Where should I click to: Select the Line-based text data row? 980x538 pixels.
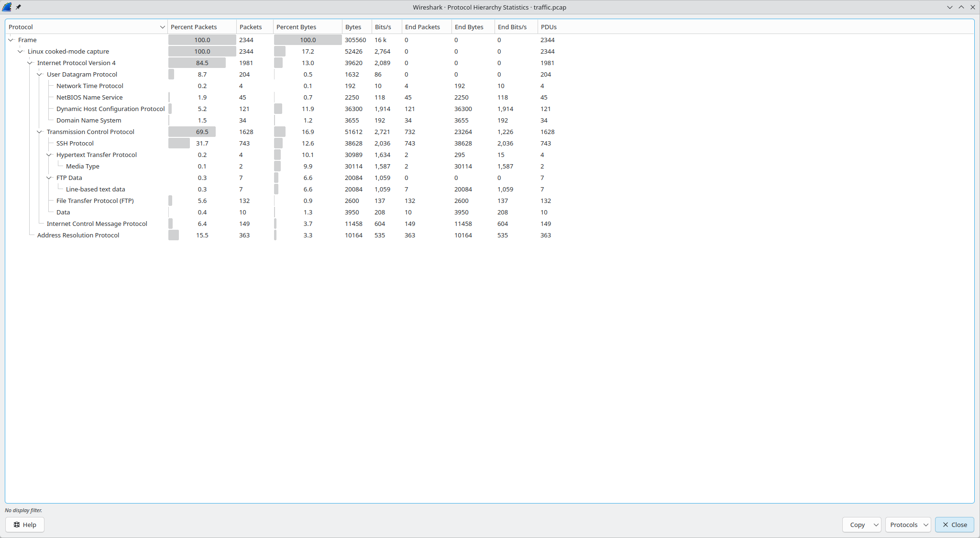point(490,189)
